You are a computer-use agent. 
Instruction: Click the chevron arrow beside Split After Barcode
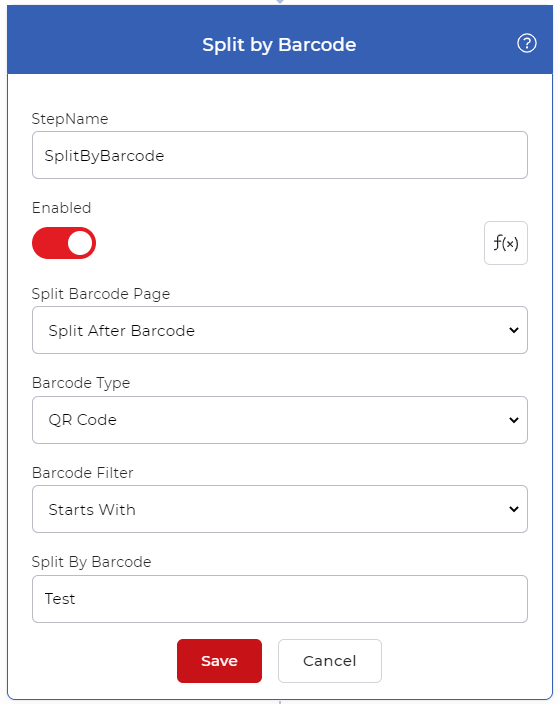coord(514,330)
